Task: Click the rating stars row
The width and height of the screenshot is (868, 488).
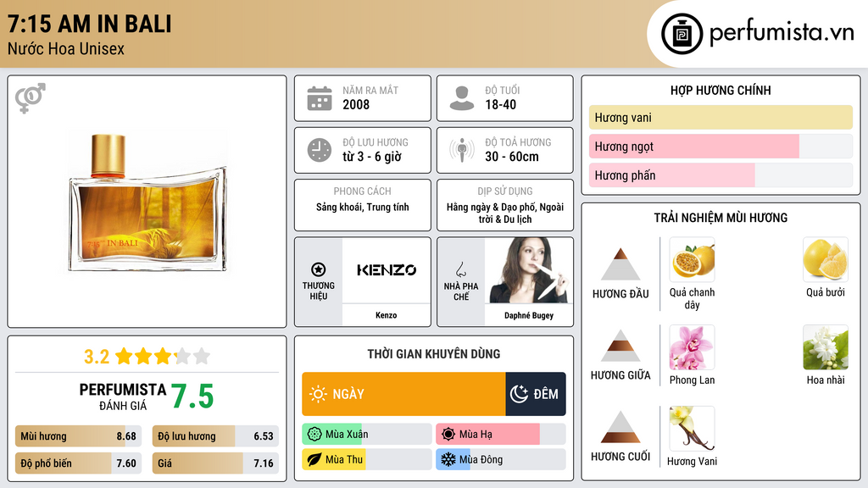Action: tap(163, 357)
